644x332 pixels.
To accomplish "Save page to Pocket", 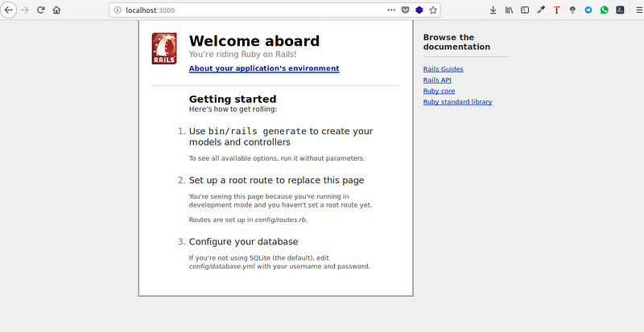I will coord(405,10).
